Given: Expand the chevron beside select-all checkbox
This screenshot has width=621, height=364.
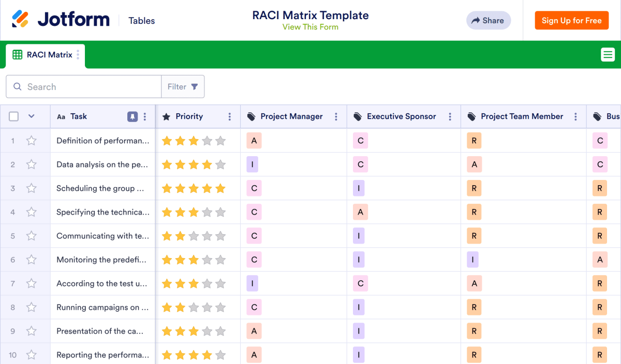Looking at the screenshot, I should [31, 117].
